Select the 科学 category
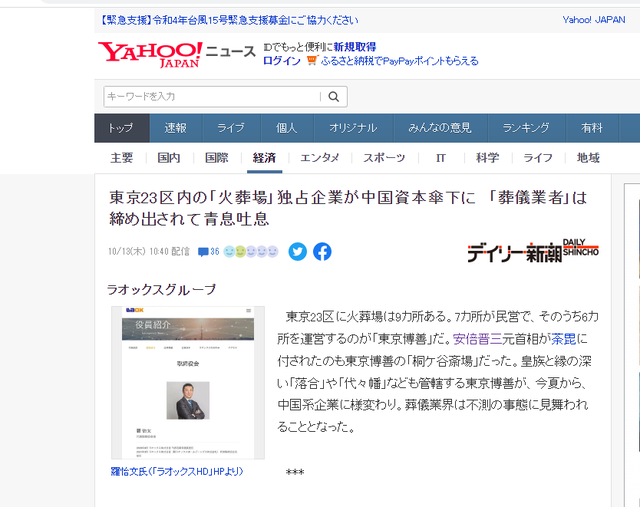The height and width of the screenshot is (507, 640). 488,158
